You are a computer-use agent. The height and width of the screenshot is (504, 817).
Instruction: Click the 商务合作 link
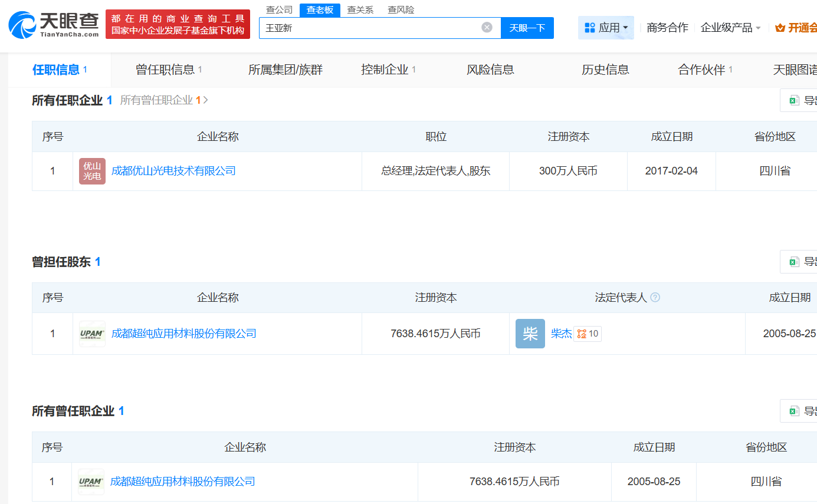coord(667,28)
